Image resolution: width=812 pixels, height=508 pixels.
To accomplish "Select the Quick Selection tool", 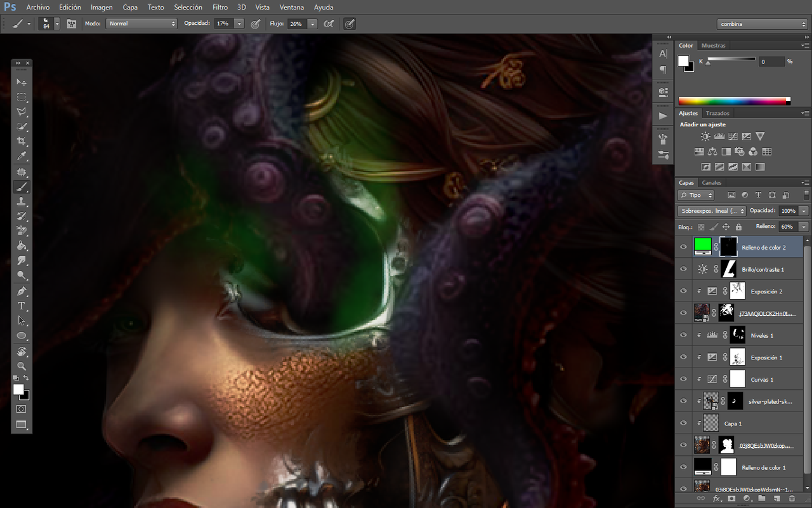I will 22,126.
